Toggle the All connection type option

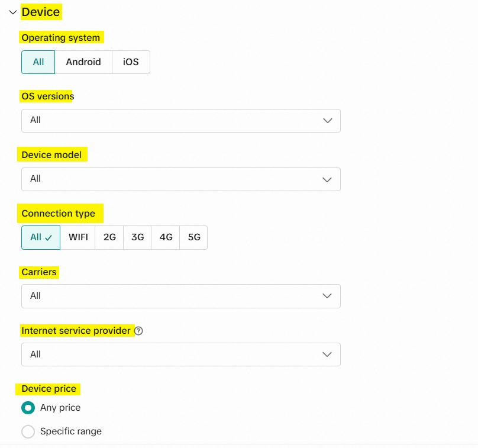pos(41,237)
